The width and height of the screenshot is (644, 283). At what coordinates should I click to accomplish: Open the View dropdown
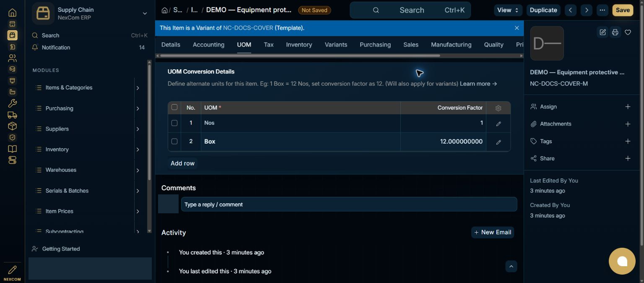click(508, 10)
